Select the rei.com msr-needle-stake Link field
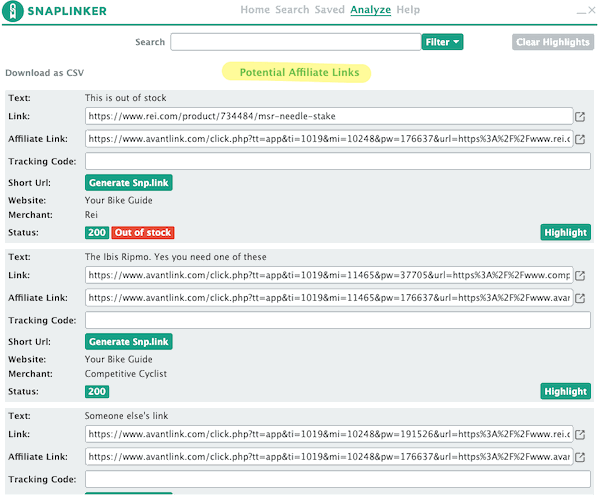The height and width of the screenshot is (497, 600). point(329,116)
